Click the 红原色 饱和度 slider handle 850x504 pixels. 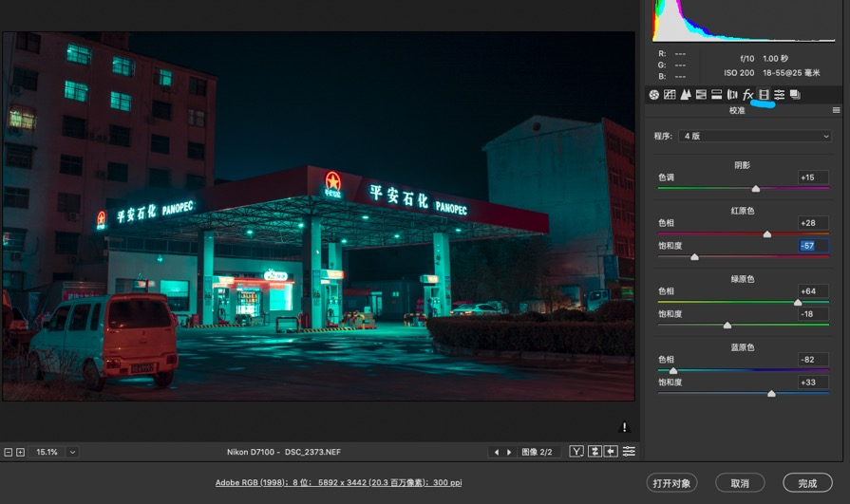[x=694, y=257]
